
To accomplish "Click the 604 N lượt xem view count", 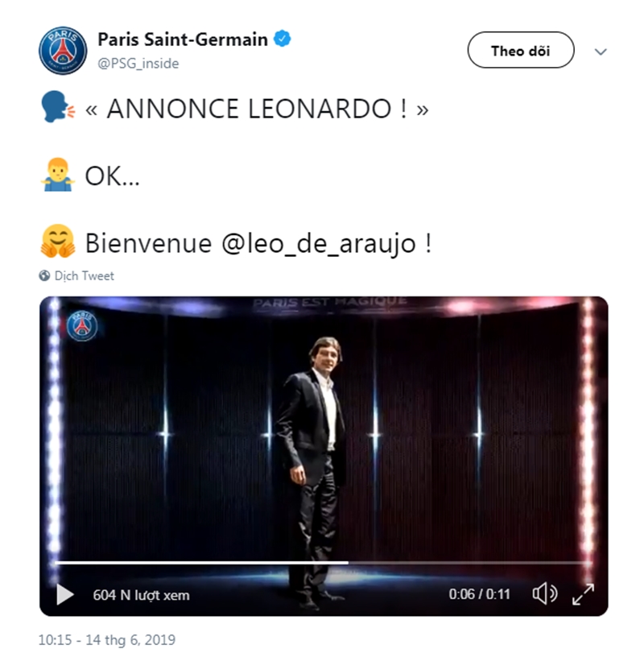I will pyautogui.click(x=141, y=595).
